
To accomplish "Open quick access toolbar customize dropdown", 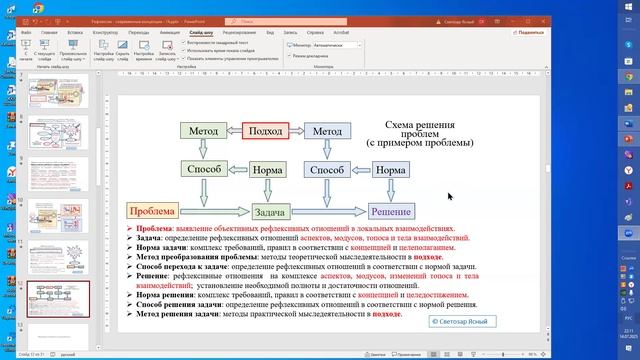I will tap(67, 21).
